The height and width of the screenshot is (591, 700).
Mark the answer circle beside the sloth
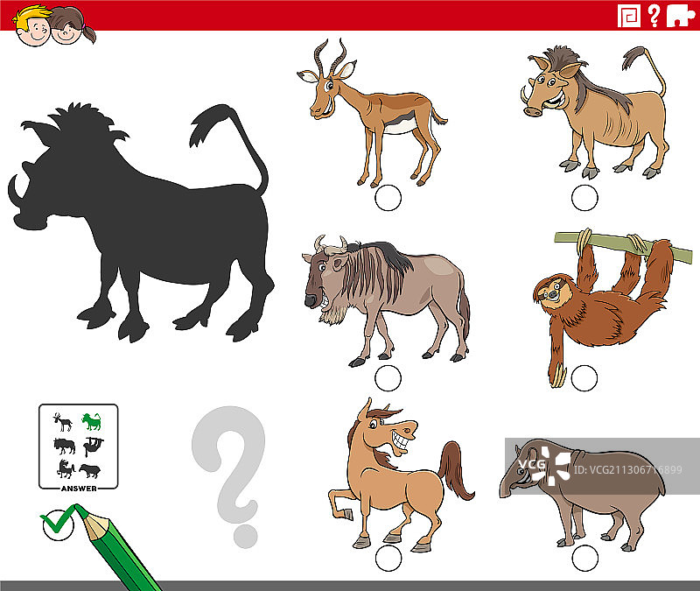[x=584, y=378]
